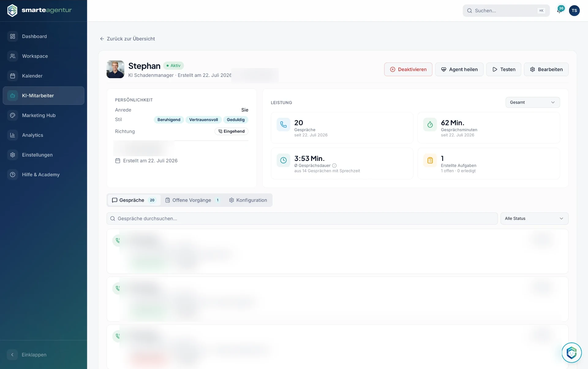Viewport: 588px width, 369px height.
Task: Switch to the Konfiguration tab
Action: [x=248, y=200]
